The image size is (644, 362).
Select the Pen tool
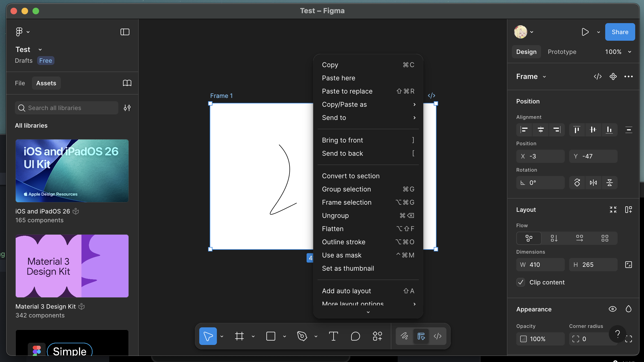coord(302,336)
